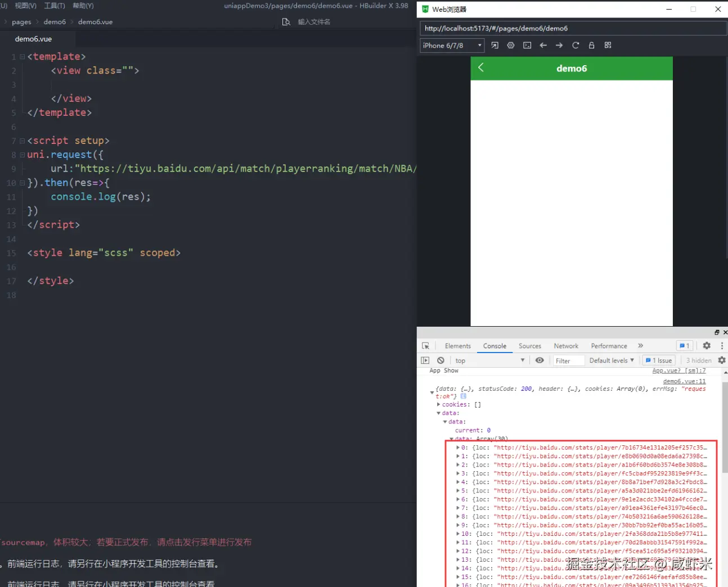728x587 pixels.
Task: Open the 帮助(Y) menu
Action: [x=83, y=6]
